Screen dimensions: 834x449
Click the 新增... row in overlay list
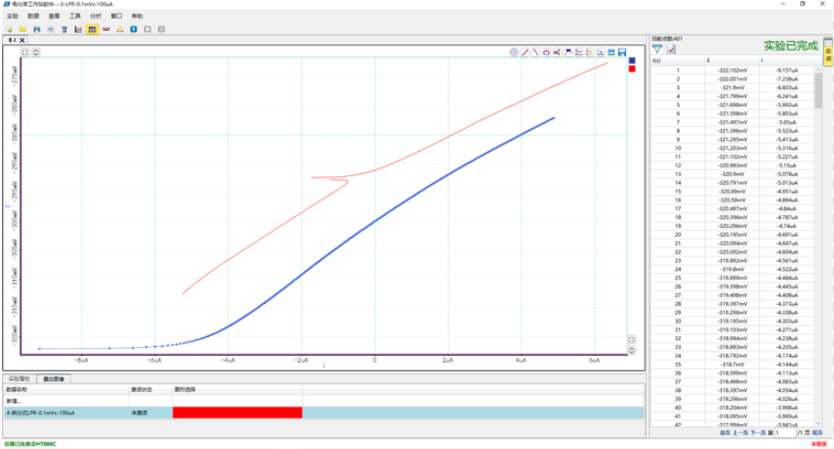(323, 401)
